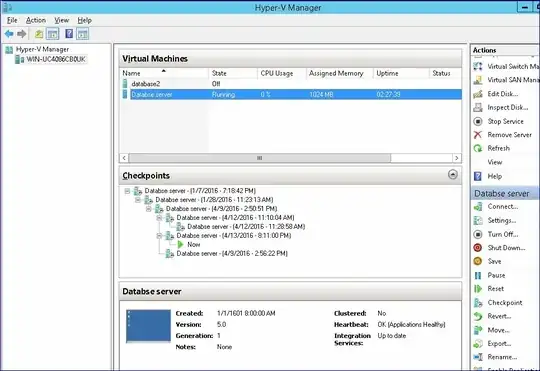Sort by Assigned Memory column header
Screen dimensions: 540x371
[x=340, y=73]
